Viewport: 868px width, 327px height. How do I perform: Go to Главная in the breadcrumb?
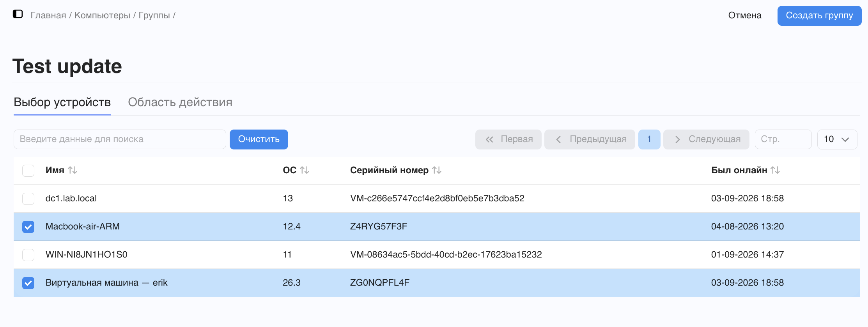pyautogui.click(x=48, y=15)
